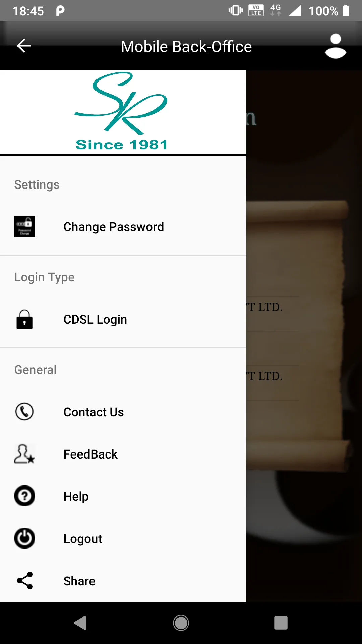Tap the CDSL Login padlock icon
362x644 pixels.
pos(24,319)
